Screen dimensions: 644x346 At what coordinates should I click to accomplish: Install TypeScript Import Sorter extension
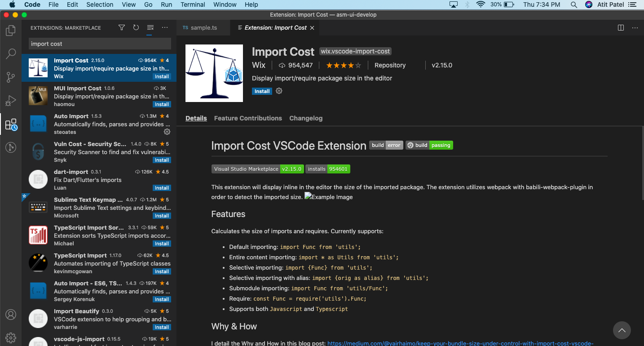click(x=162, y=244)
